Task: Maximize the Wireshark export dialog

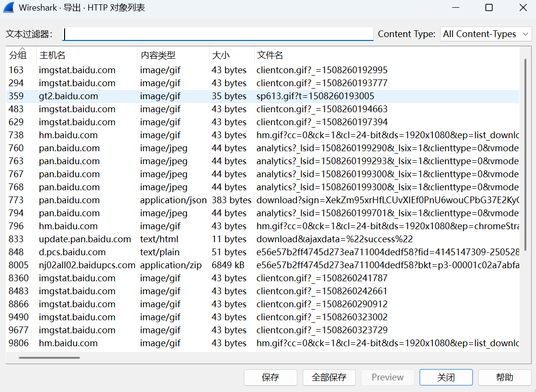Action: click(x=489, y=8)
